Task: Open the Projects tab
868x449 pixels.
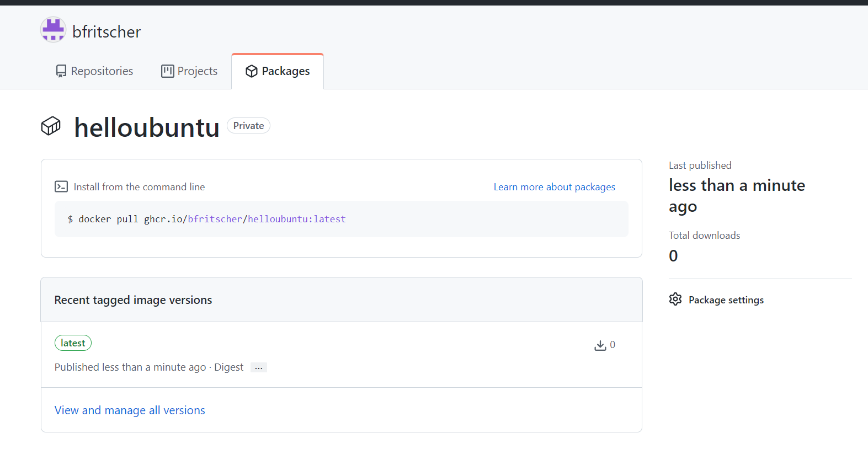Action: [x=197, y=71]
